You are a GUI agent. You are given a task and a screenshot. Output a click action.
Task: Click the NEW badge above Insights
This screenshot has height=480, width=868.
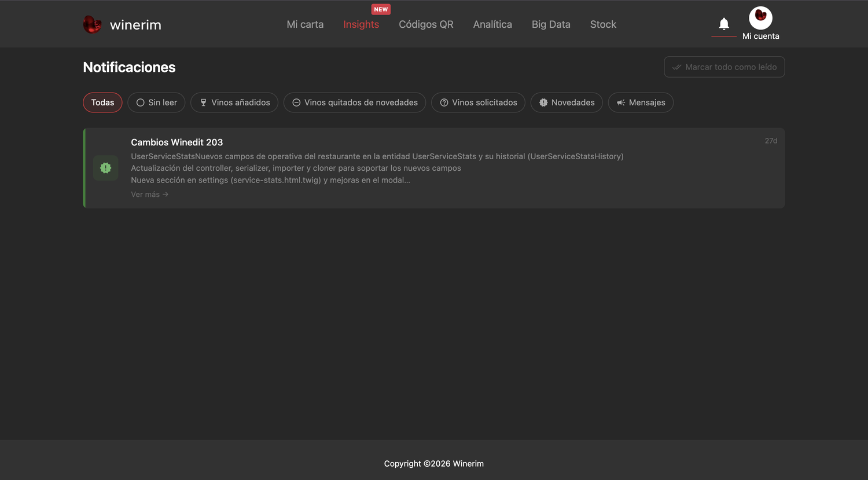[381, 9]
